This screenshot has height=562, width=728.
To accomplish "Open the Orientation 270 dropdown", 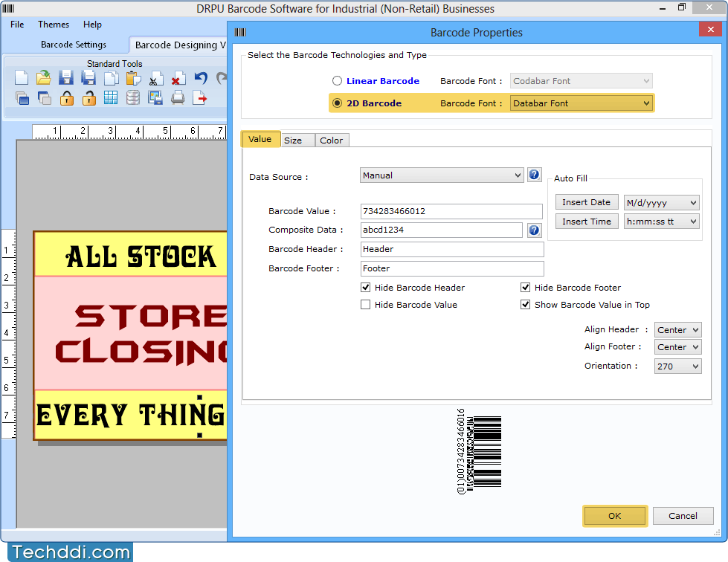I will pyautogui.click(x=677, y=366).
